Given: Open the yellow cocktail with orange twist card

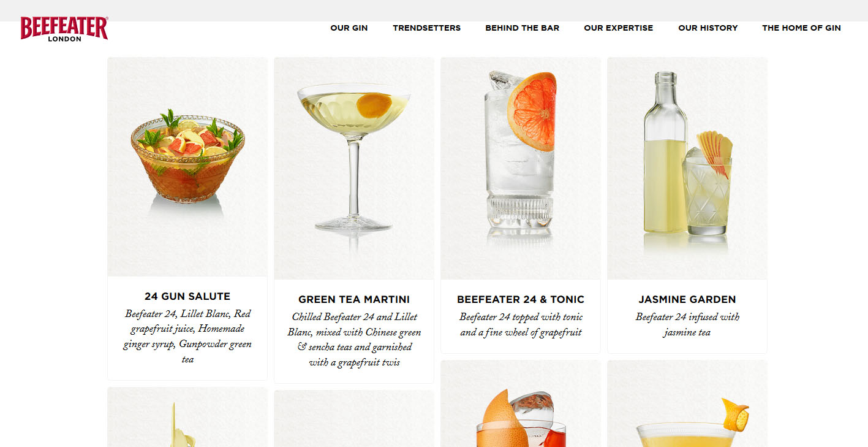Looking at the screenshot, I should tap(687, 403).
